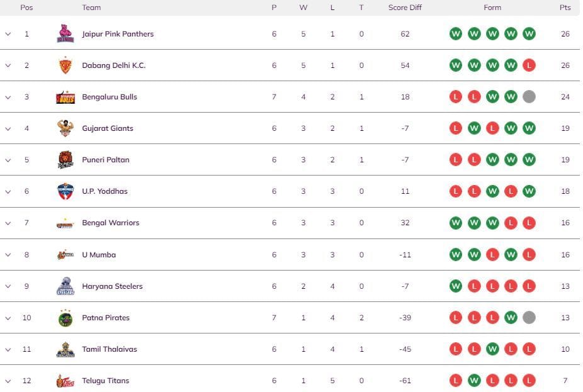Select the U Mumba team icon
The width and height of the screenshot is (583, 392).
[65, 254]
